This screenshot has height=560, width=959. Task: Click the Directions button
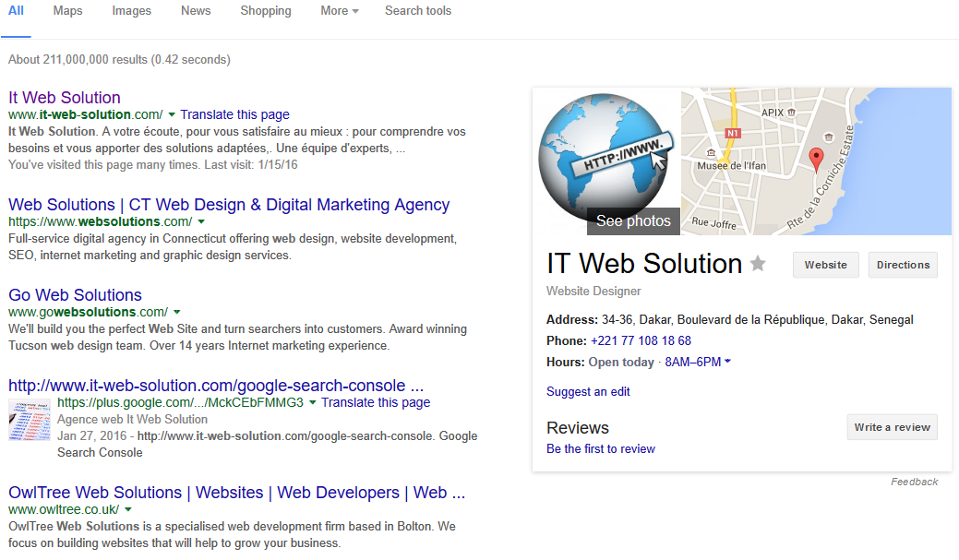tap(903, 265)
